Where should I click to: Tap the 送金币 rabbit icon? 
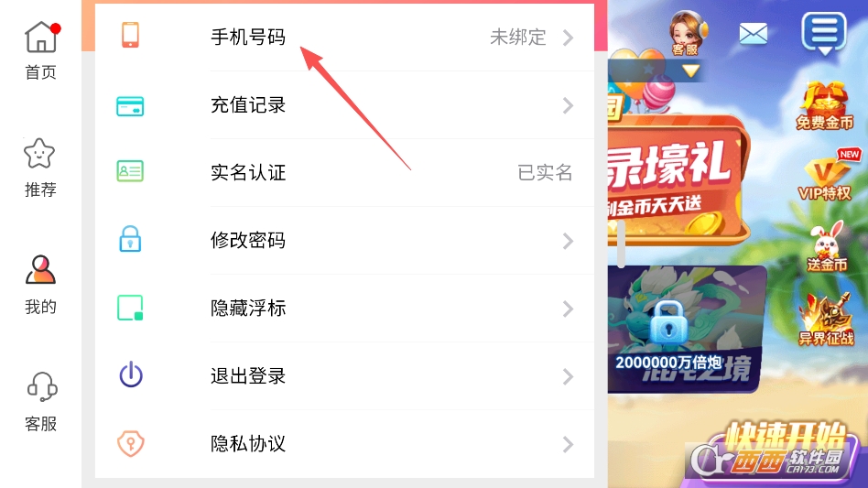coord(827,247)
